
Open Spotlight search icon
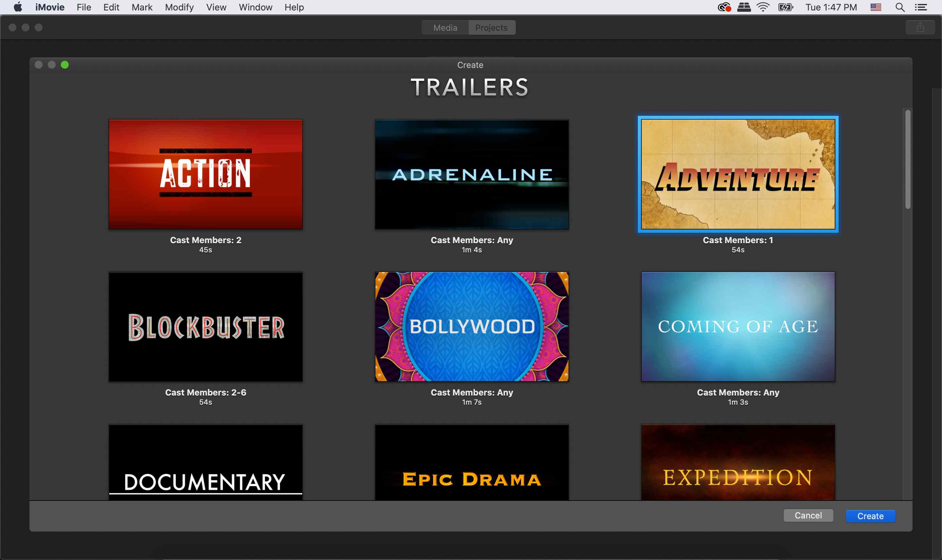[x=900, y=7]
